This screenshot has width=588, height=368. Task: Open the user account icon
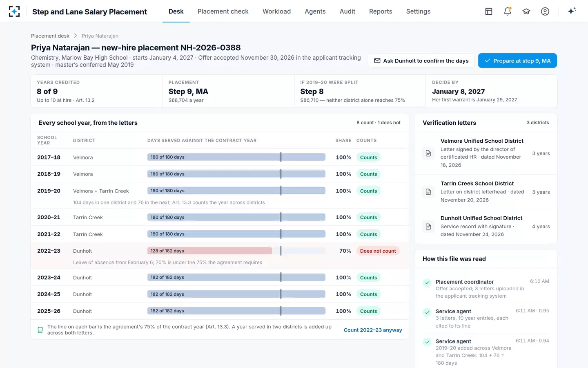(545, 11)
